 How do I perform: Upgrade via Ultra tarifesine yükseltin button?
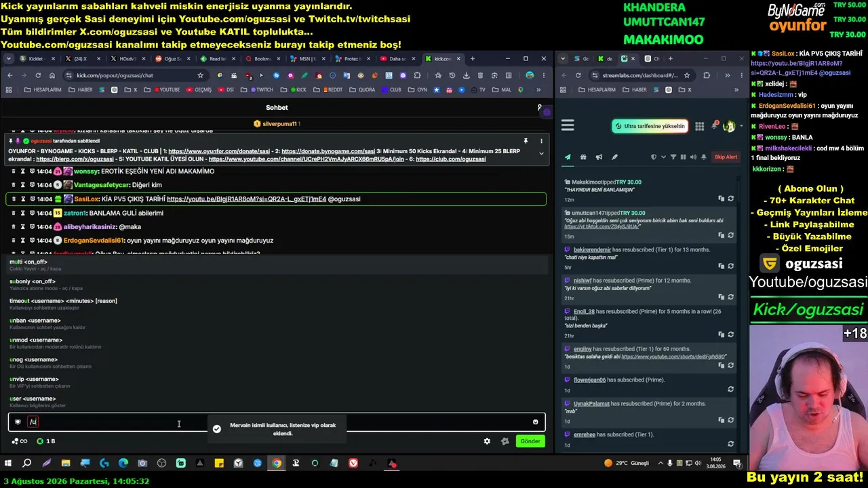[x=650, y=126]
